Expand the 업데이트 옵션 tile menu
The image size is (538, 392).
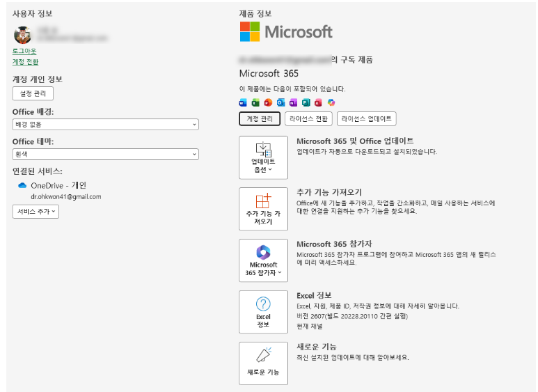click(263, 157)
